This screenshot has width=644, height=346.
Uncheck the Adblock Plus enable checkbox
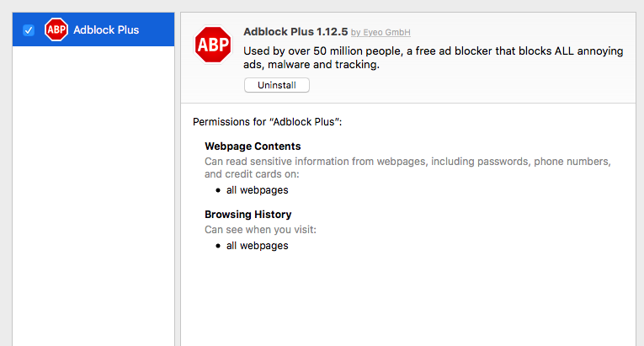pos(29,30)
